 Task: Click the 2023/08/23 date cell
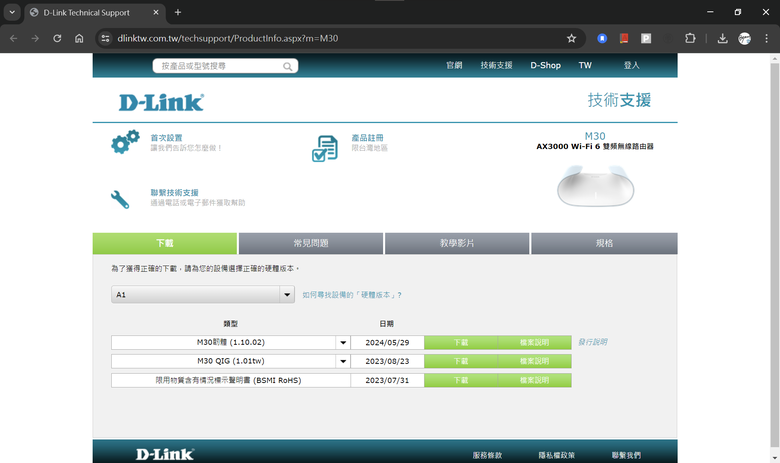[x=387, y=361]
